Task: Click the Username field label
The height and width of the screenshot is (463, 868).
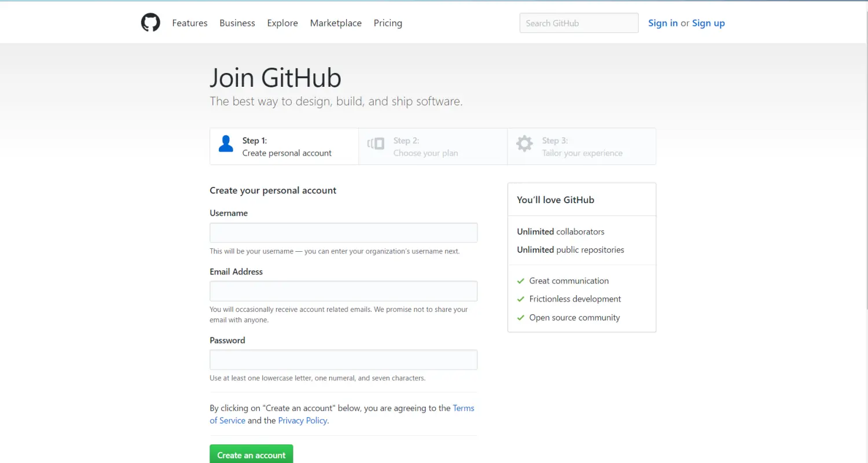Action: coord(229,213)
